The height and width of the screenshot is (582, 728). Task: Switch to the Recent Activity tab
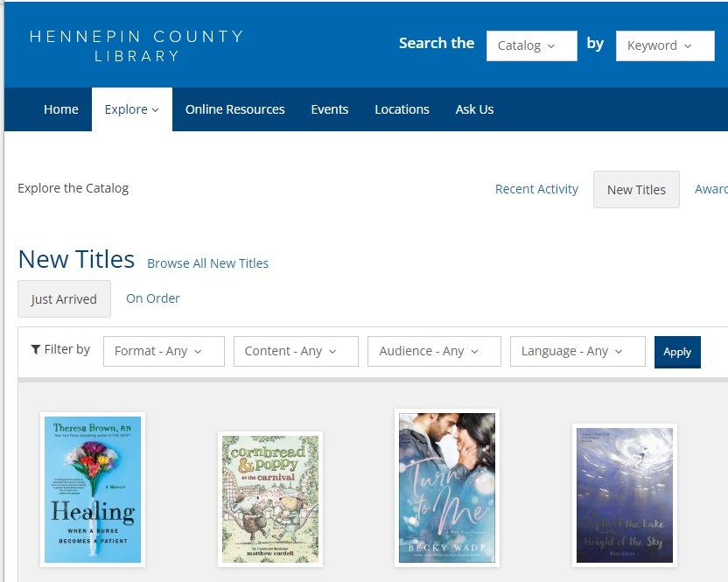(536, 189)
